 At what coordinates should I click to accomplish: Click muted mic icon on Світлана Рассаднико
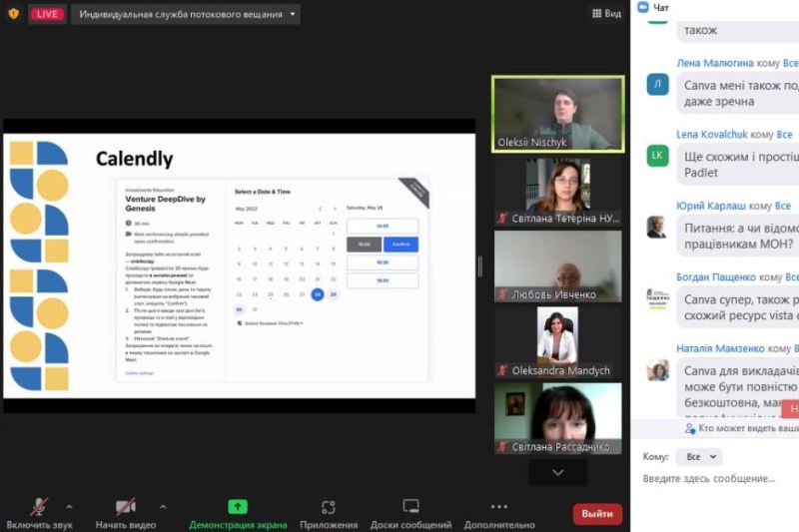coord(503,446)
